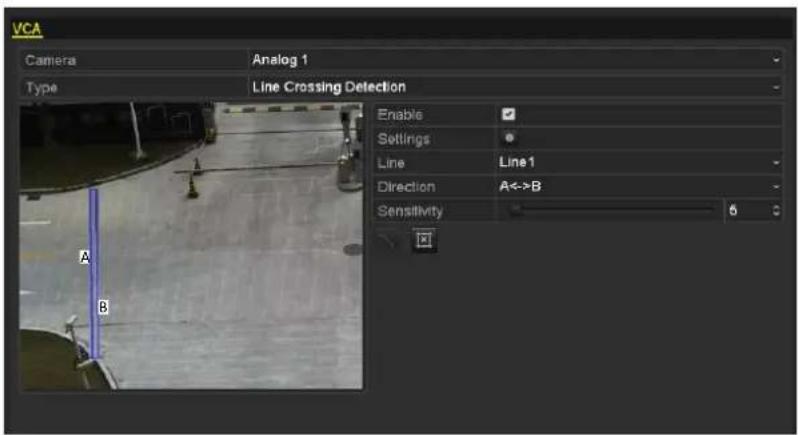Click the Direction label
Viewport: 798px width, 435px height.
coord(406,187)
